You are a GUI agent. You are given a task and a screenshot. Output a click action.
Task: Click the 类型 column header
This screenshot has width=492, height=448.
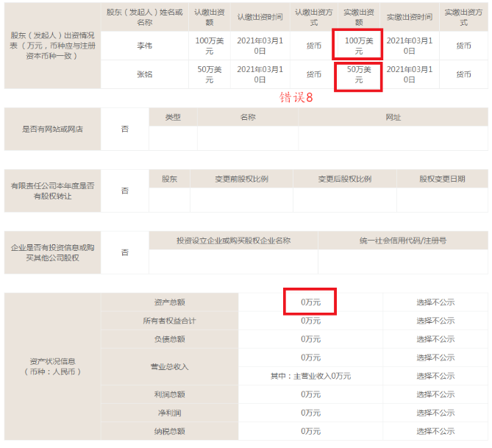pos(173,117)
